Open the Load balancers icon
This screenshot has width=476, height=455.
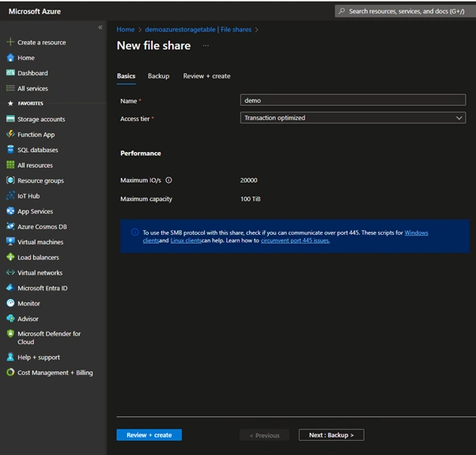(10, 257)
